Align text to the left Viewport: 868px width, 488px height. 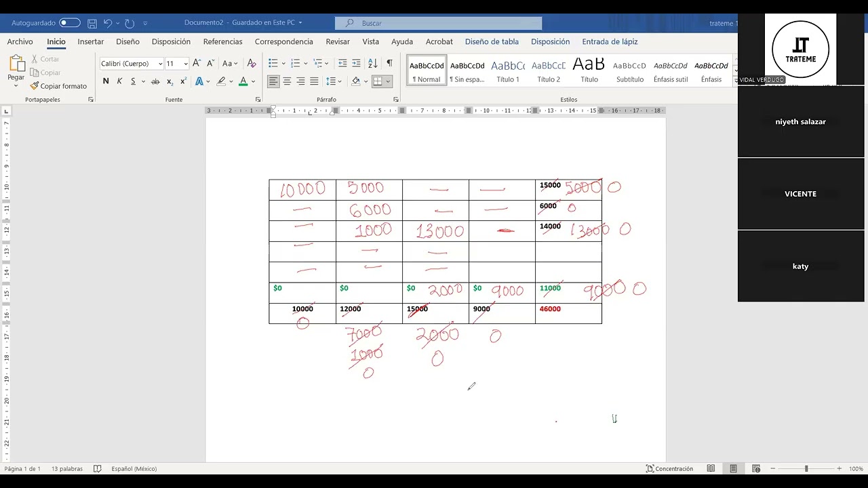coord(273,81)
